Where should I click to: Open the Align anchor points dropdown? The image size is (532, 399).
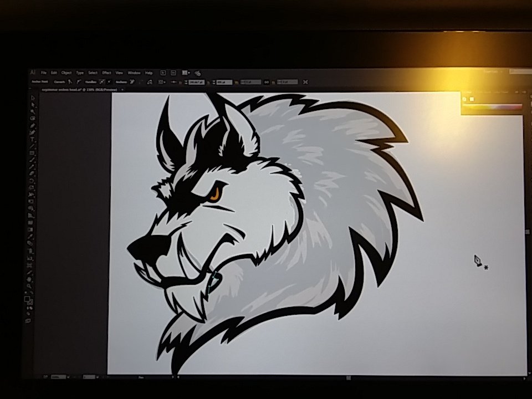point(162,82)
